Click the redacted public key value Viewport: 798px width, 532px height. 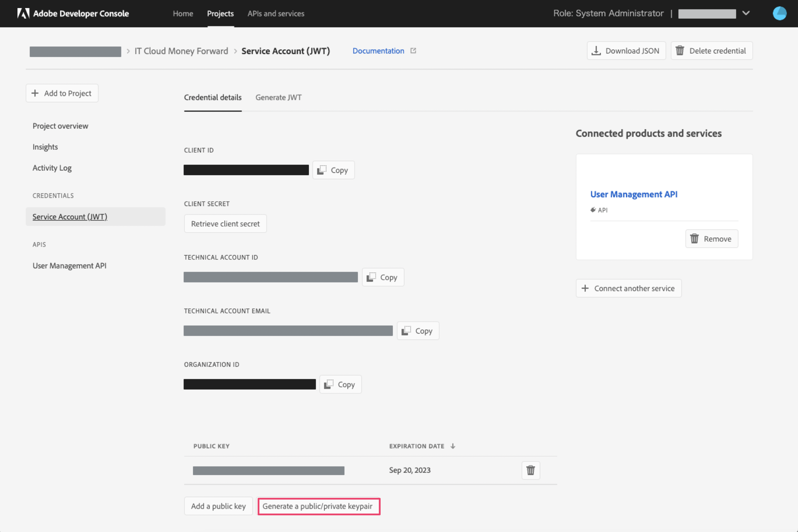[268, 470]
